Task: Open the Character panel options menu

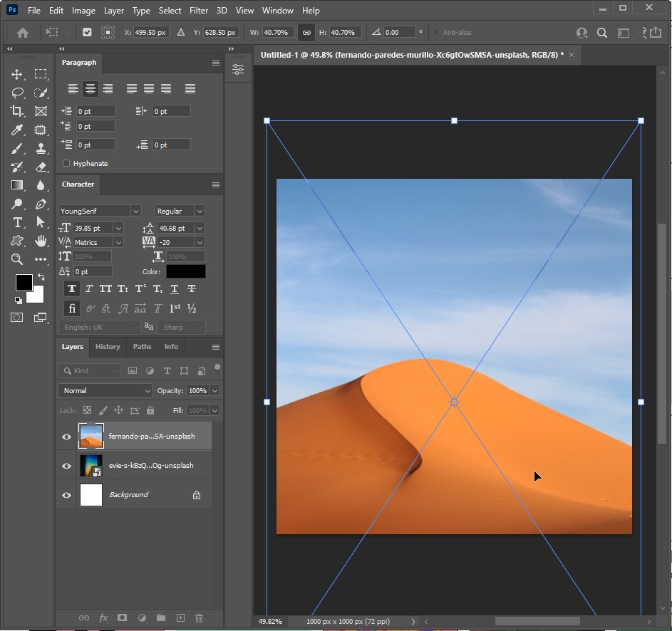Action: click(216, 184)
